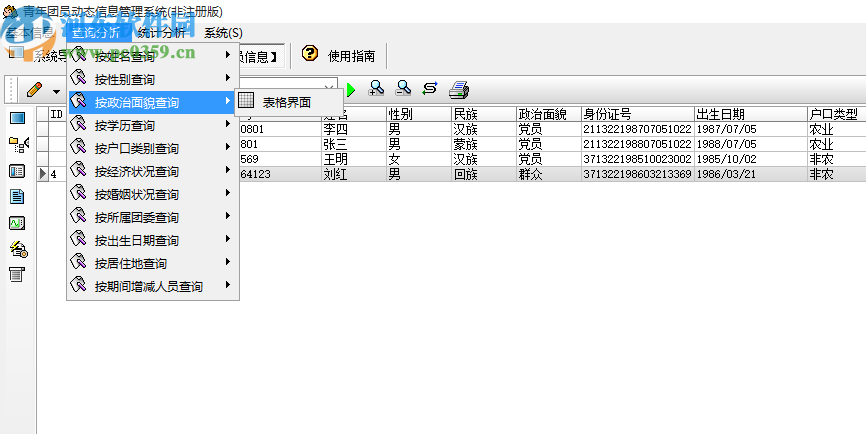Click the 非农 cell in 刘红 row

click(x=836, y=174)
